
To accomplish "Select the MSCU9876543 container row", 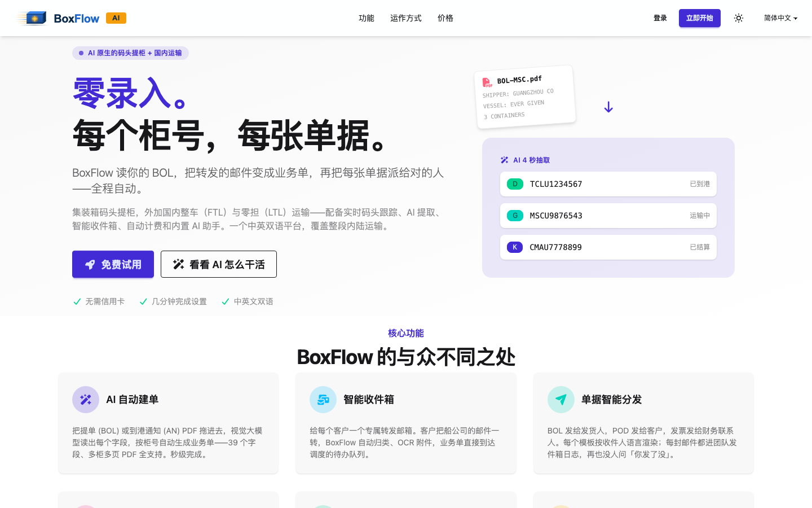I will coord(608,216).
